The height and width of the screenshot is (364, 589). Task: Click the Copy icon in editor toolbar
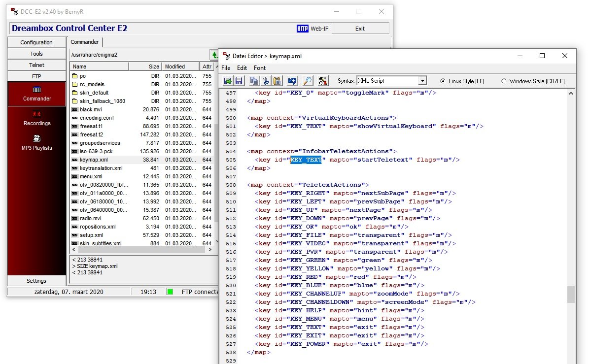point(254,81)
